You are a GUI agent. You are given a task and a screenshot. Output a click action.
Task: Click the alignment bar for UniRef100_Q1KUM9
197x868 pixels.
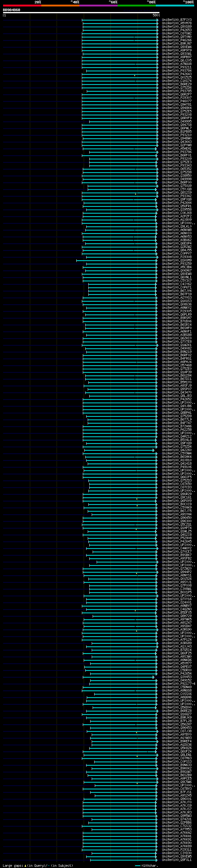(117, 260)
